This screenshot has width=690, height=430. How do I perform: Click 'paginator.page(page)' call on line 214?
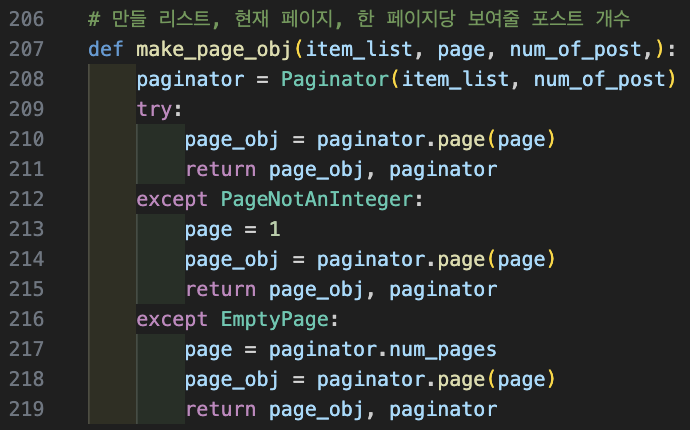click(x=437, y=260)
